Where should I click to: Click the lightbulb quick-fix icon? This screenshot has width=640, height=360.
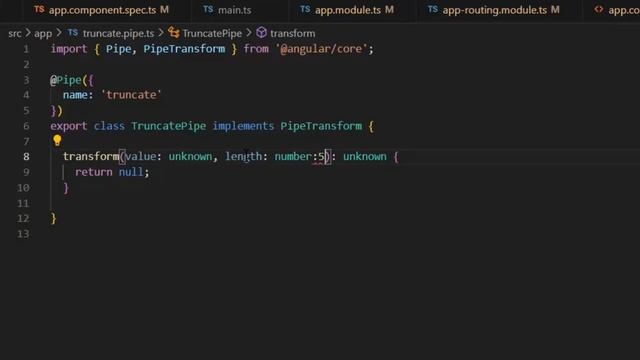57,141
